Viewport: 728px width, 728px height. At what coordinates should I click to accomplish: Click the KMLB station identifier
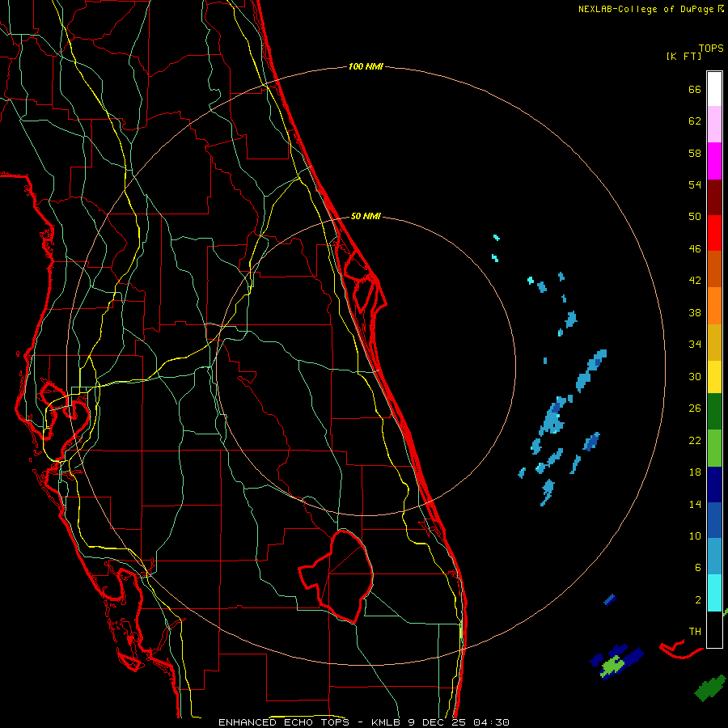coord(387,722)
